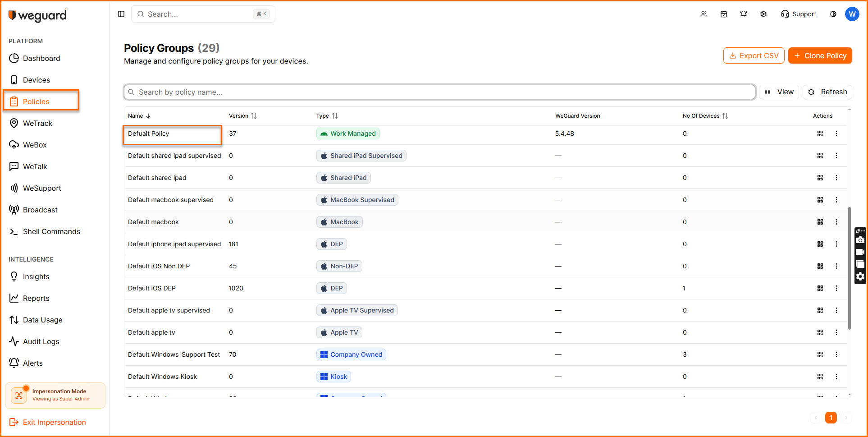868x437 pixels.
Task: Open the notifications bell icon
Action: (x=744, y=14)
